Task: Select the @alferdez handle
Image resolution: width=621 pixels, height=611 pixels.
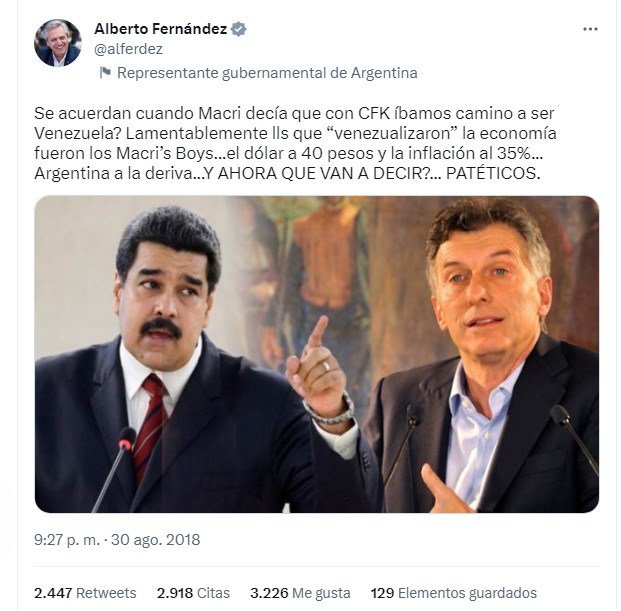Action: pyautogui.click(x=128, y=49)
